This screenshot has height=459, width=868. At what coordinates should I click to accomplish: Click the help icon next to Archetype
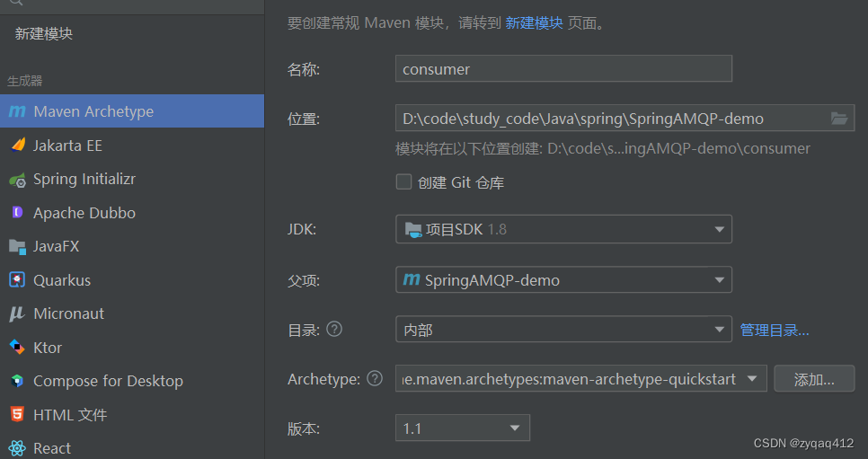(x=375, y=378)
